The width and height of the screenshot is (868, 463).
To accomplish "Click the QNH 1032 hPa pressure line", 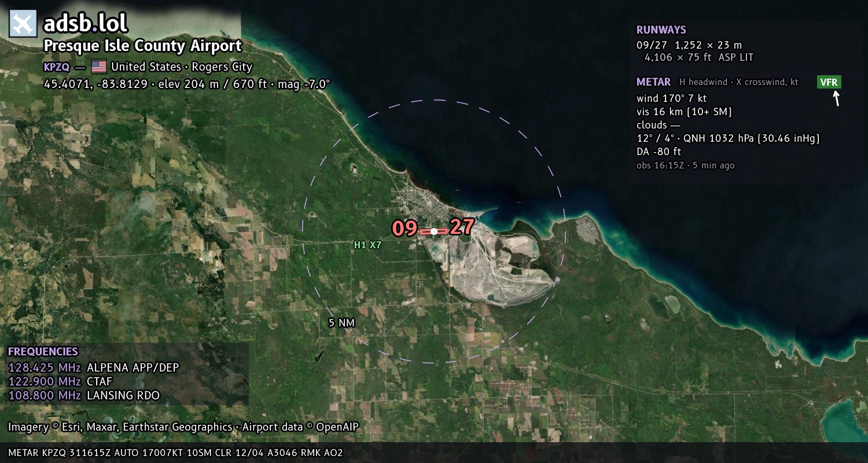I will coord(728,138).
